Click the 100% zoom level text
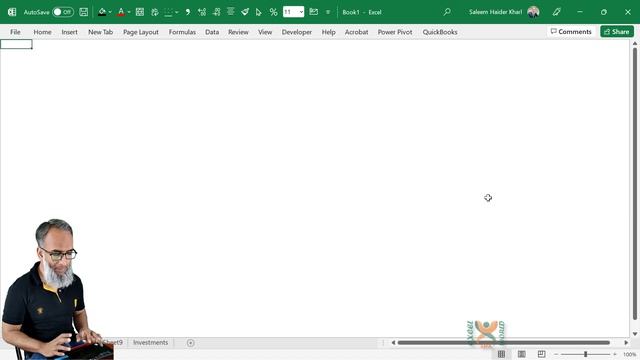This screenshot has width=640, height=360. pos(629,354)
